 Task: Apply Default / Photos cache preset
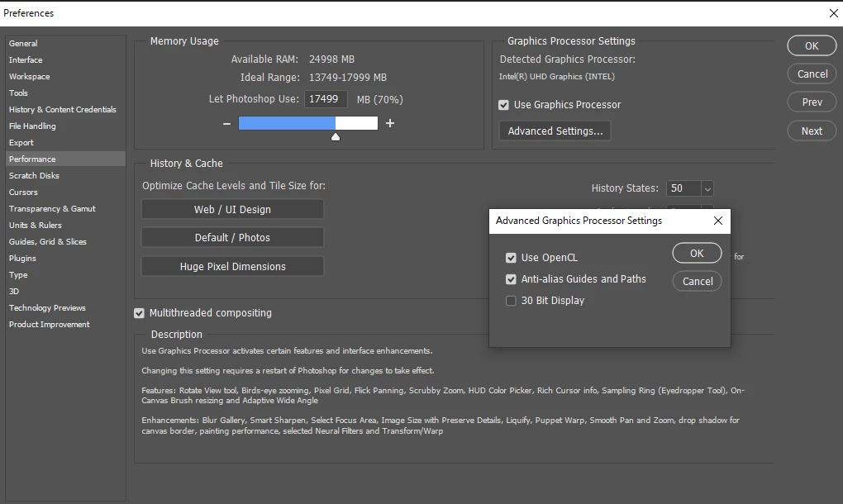[x=233, y=237]
